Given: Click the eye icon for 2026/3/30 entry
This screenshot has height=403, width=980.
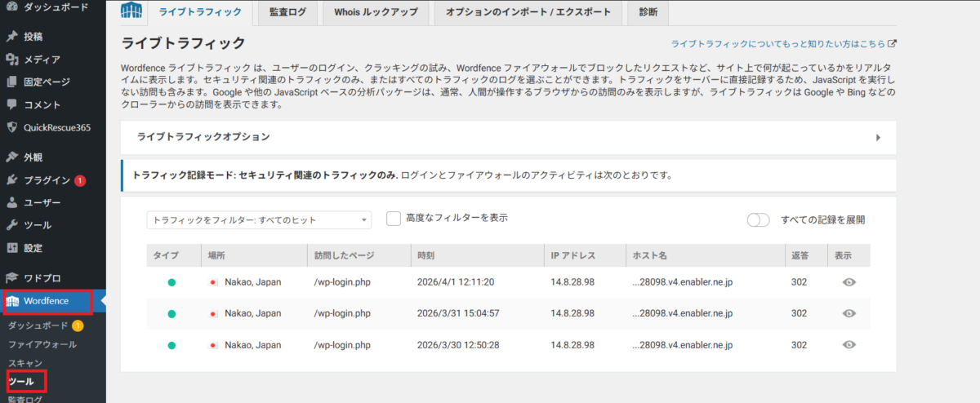Looking at the screenshot, I should click(849, 345).
